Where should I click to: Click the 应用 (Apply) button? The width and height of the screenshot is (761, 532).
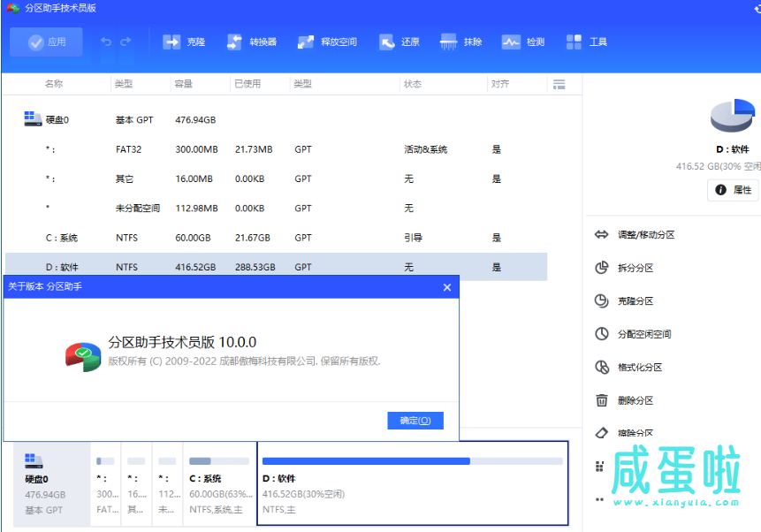(46, 42)
